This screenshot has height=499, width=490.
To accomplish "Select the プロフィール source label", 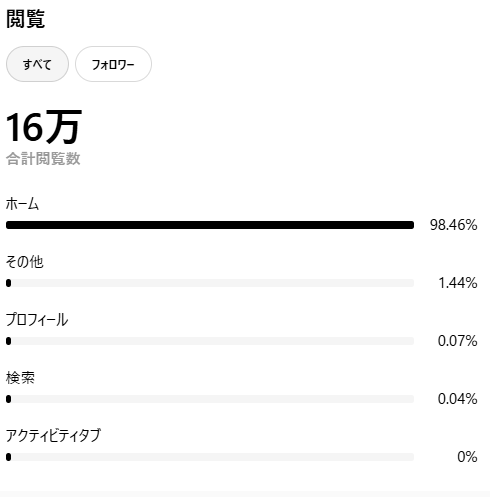I will 37,320.
